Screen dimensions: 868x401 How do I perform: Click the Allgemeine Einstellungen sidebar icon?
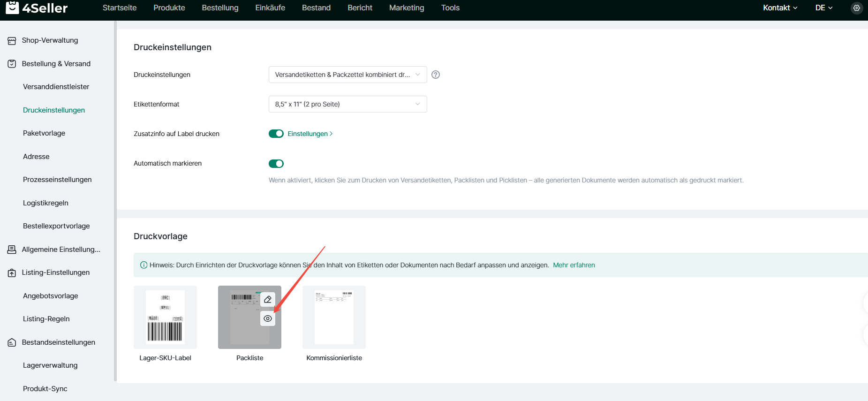(x=12, y=250)
